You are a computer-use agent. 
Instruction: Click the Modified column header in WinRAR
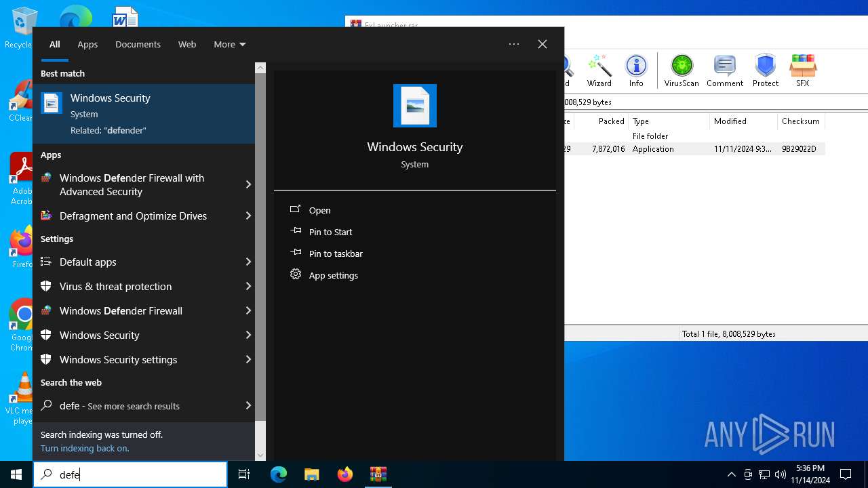pos(743,121)
